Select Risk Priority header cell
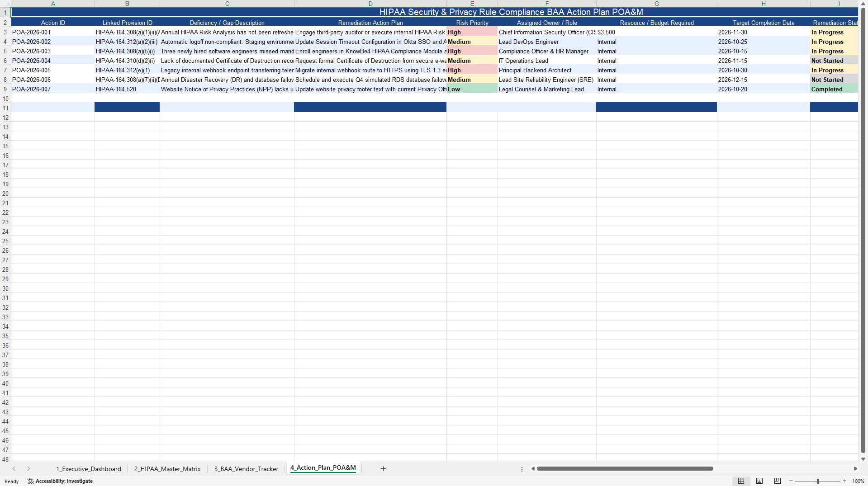 [472, 23]
